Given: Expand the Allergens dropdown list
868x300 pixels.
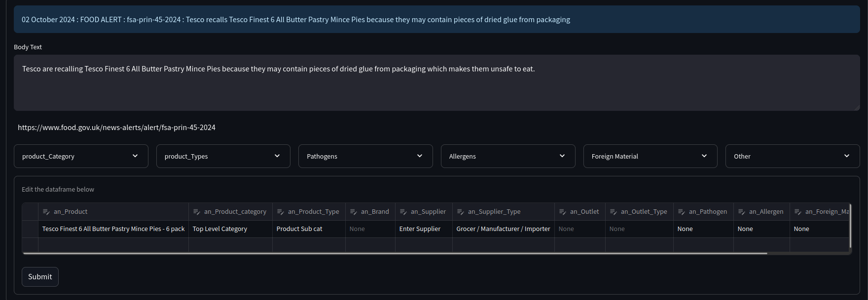Looking at the screenshot, I should [x=507, y=156].
